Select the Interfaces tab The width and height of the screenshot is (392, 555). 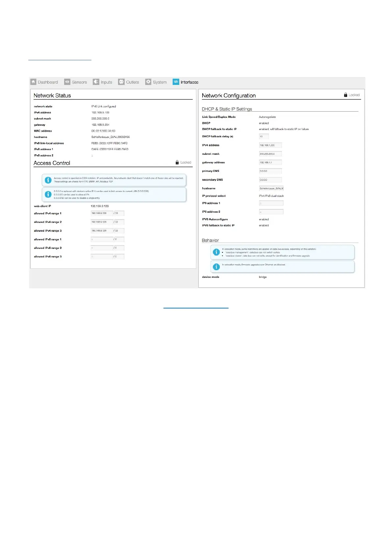click(x=186, y=82)
